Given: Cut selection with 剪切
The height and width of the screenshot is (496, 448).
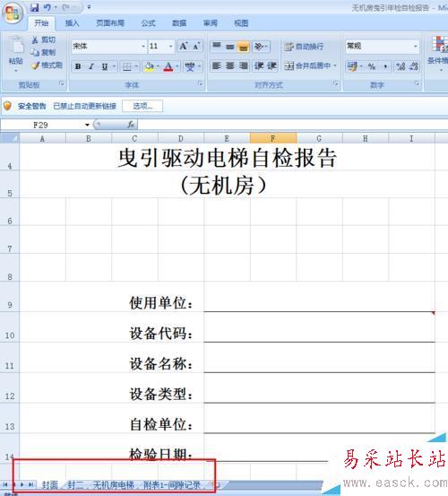Looking at the screenshot, I should click(x=44, y=39).
